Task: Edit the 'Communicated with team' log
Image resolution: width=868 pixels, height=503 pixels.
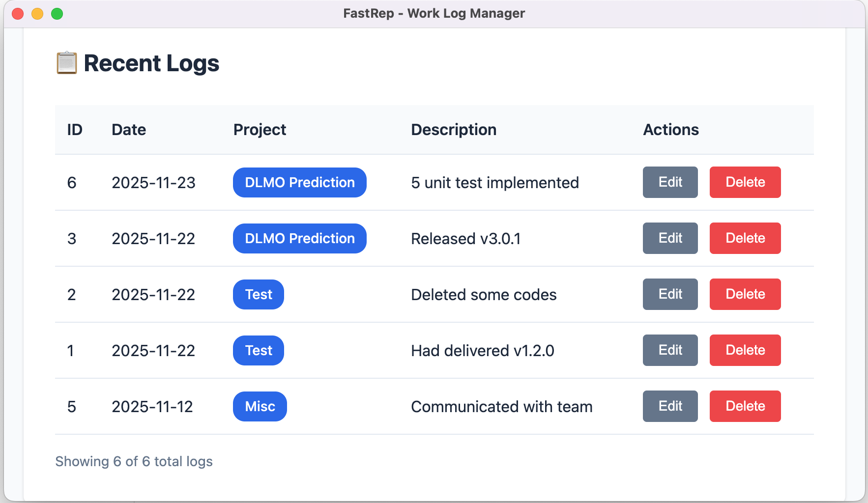Action: (x=670, y=406)
